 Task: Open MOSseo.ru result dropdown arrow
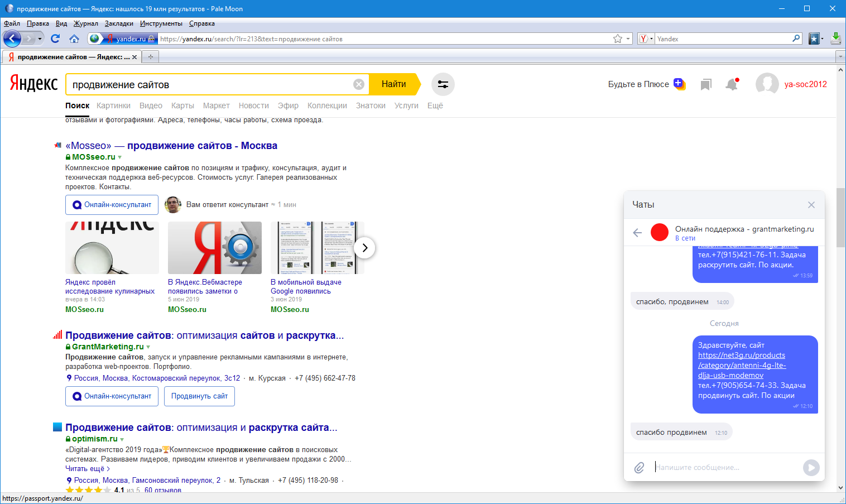120,157
